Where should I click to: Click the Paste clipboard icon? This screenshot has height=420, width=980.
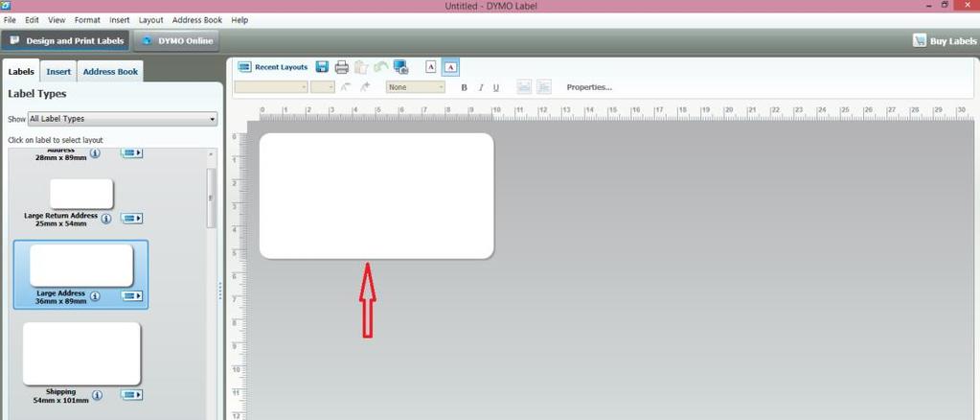[x=361, y=67]
